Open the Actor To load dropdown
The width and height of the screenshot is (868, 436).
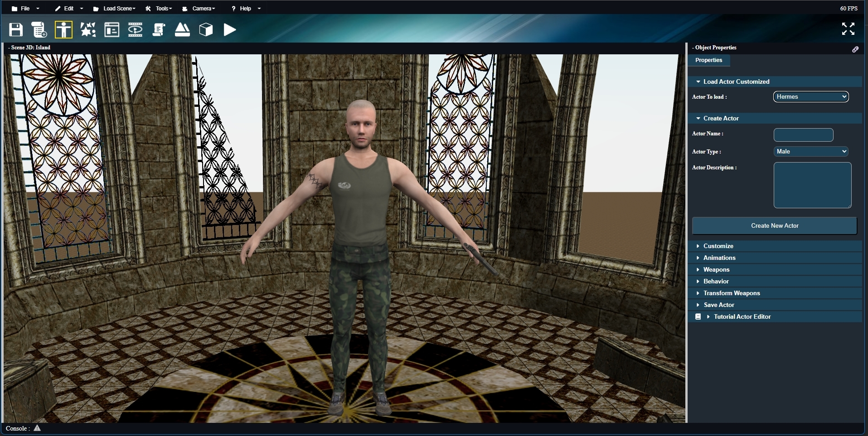(810, 96)
